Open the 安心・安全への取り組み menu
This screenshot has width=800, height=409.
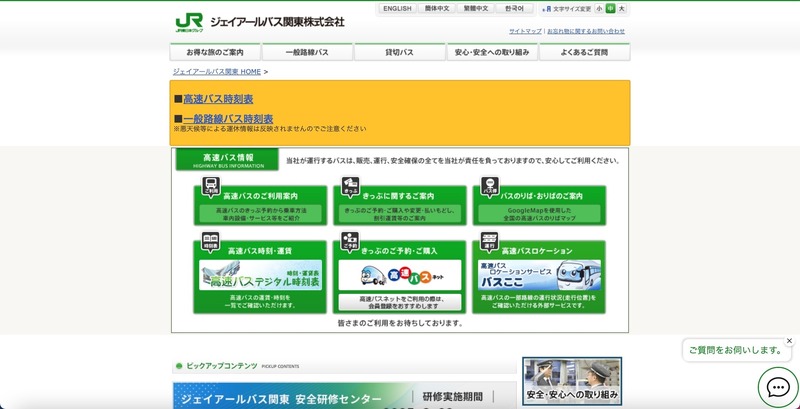pos(492,52)
